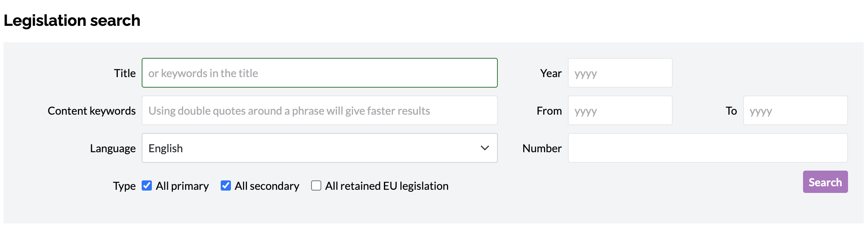
Task: Open the Language dropdown showing English
Action: (x=313, y=148)
